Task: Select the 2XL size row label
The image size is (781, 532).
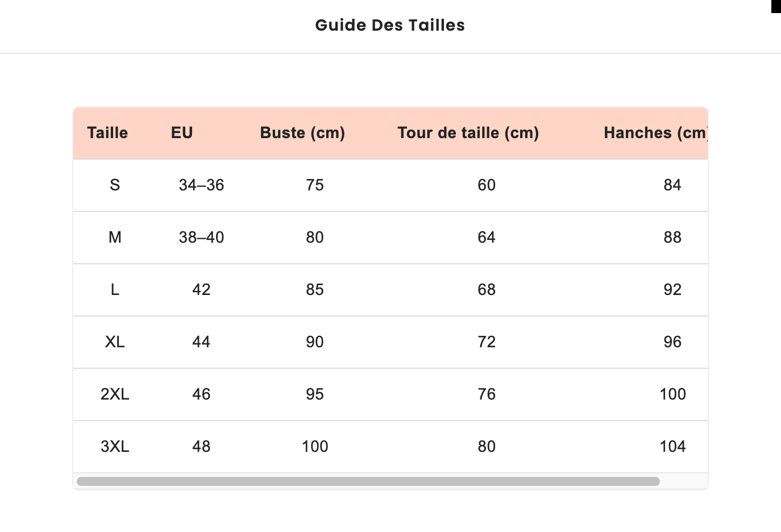Action: 115,394
